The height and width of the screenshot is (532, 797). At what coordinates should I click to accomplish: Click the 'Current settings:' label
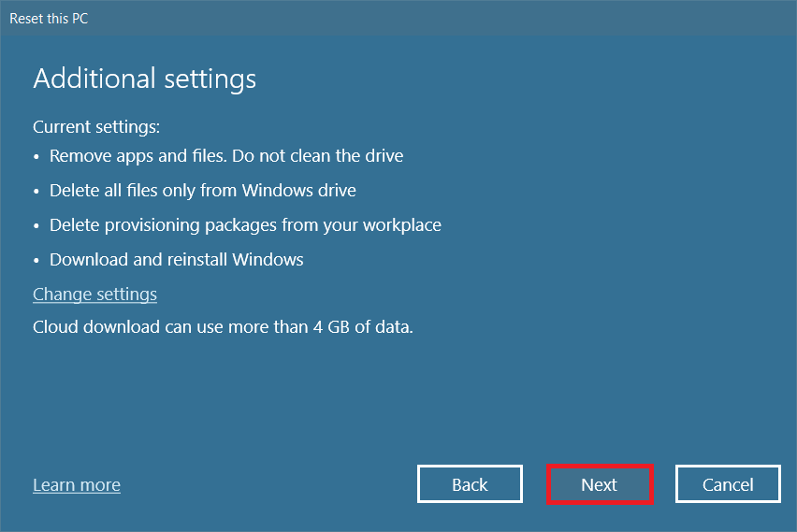point(96,126)
